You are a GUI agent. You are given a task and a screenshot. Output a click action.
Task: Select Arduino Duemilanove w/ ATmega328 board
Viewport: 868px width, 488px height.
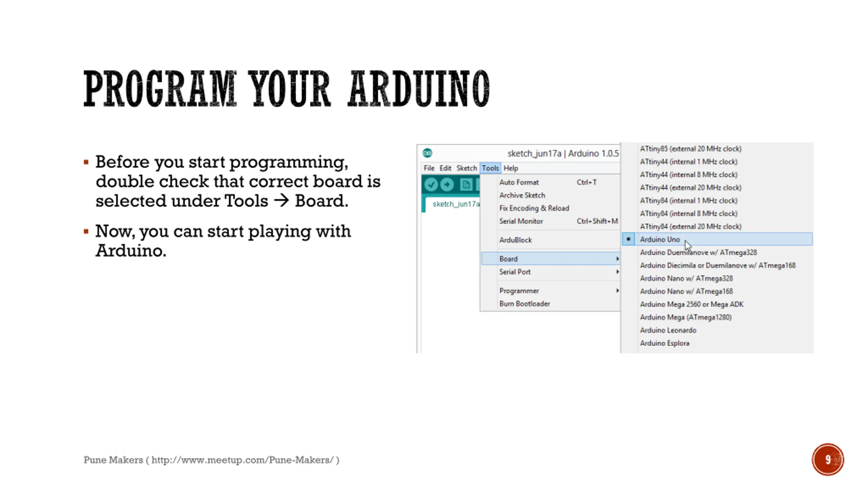pyautogui.click(x=717, y=252)
